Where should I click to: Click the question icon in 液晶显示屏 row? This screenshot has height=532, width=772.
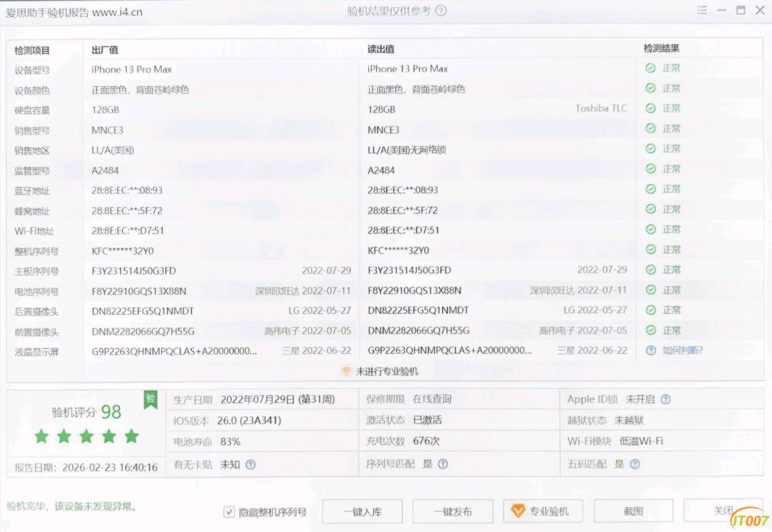[x=651, y=350]
